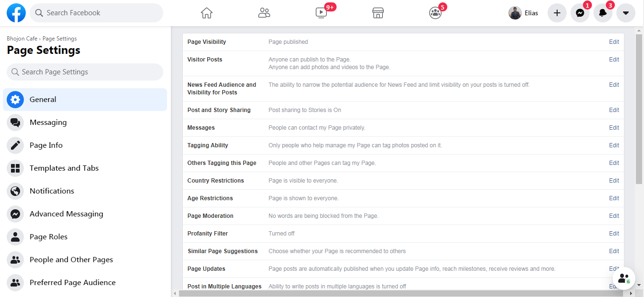
Task: Go to Home via house icon
Action: (206, 13)
